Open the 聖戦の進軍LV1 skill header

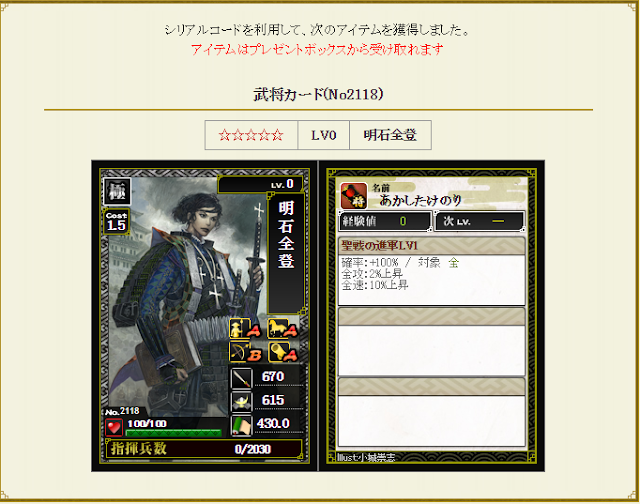(432, 246)
